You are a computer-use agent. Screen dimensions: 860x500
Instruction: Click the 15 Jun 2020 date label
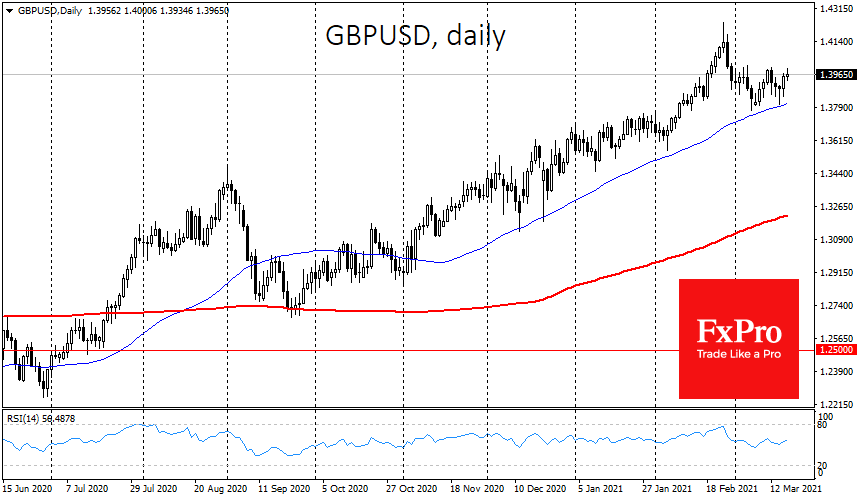click(27, 488)
